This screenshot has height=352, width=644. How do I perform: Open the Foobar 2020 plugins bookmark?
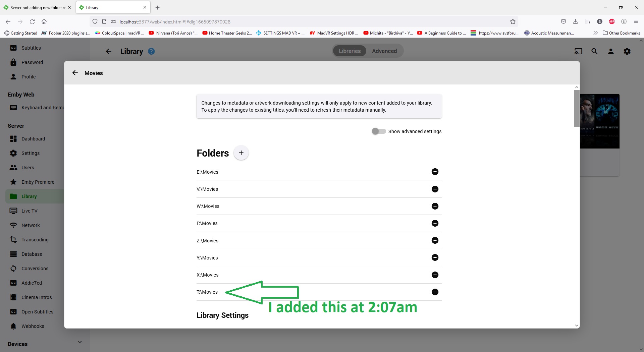[66, 33]
